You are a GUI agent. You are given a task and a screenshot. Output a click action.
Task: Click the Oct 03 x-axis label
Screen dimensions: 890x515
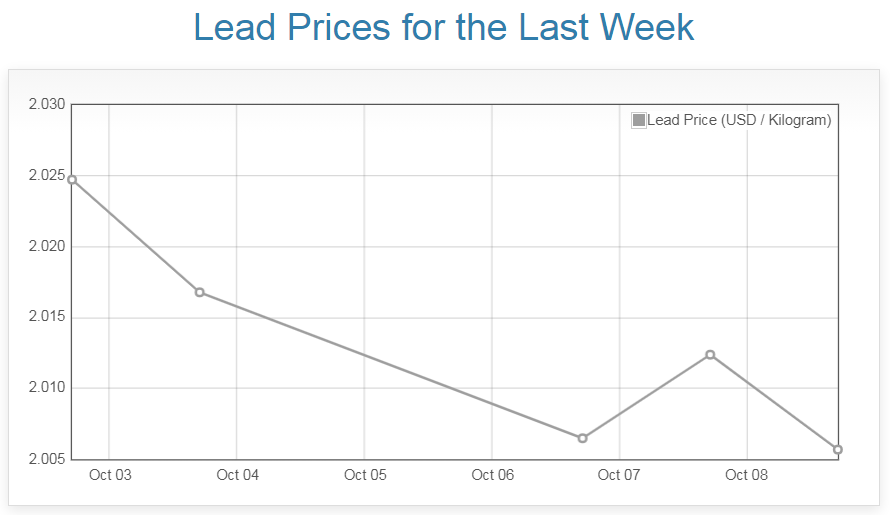110,475
